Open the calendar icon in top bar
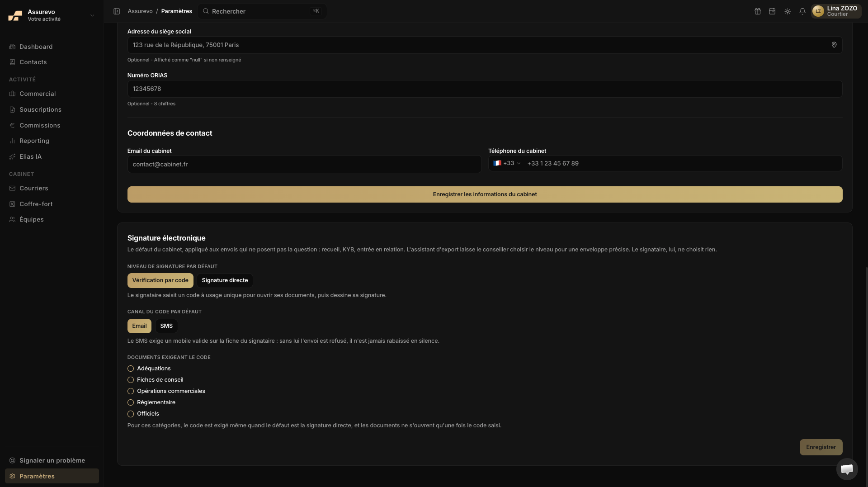The image size is (868, 487). (x=772, y=11)
